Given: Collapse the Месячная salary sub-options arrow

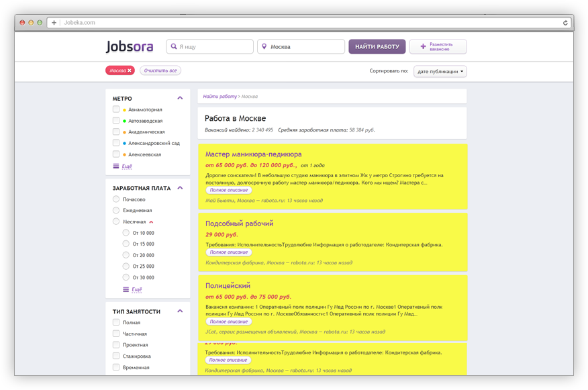Looking at the screenshot, I should coord(151,222).
